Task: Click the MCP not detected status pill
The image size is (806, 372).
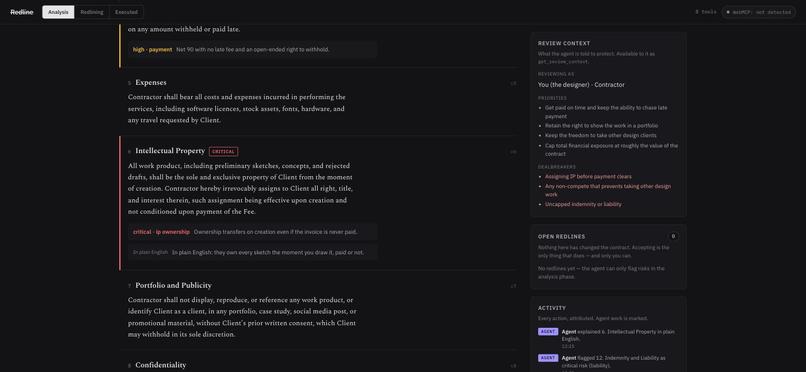Action: [758, 12]
